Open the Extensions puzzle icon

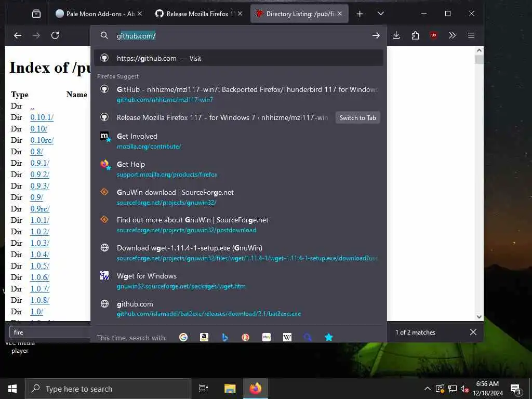click(415, 35)
